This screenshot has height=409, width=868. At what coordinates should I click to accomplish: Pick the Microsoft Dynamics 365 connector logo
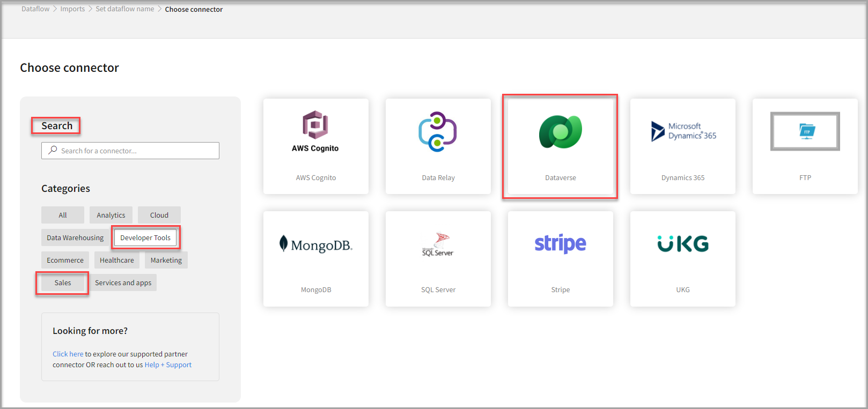pos(683,131)
